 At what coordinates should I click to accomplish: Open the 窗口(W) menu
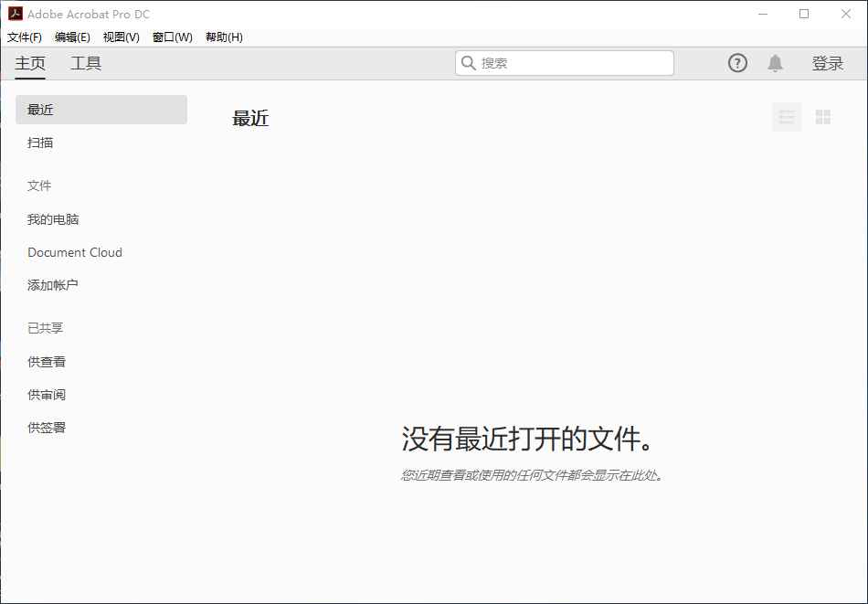point(170,37)
